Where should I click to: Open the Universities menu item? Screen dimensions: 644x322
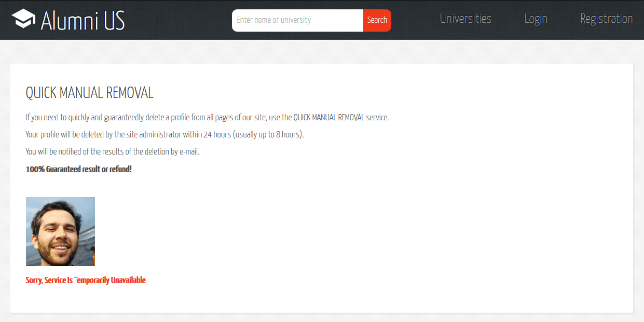465,19
